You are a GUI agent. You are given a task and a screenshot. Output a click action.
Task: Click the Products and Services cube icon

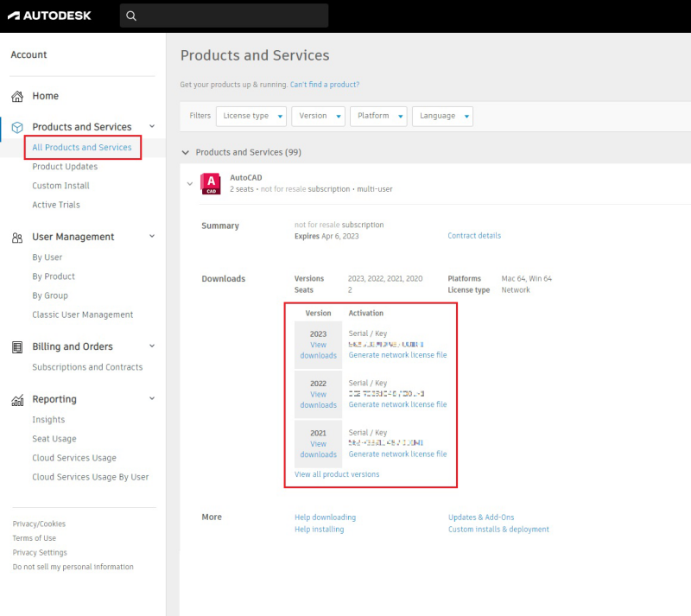point(17,127)
